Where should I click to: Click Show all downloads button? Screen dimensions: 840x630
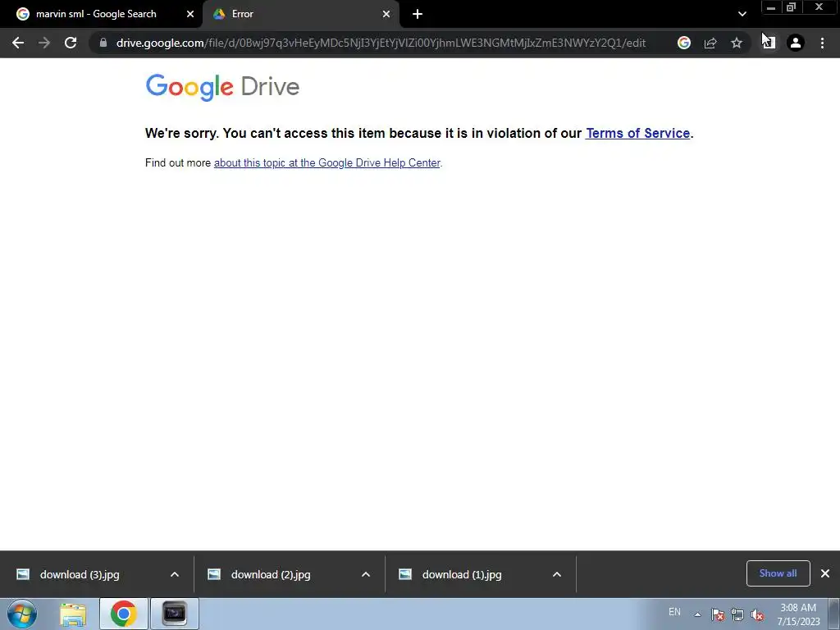778,573
